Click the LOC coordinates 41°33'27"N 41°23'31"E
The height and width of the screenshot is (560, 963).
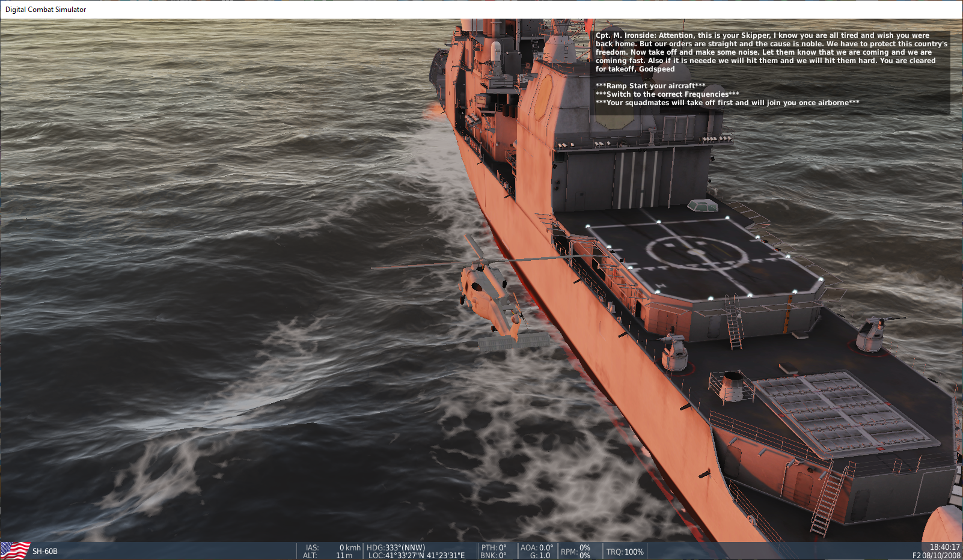pos(417,556)
